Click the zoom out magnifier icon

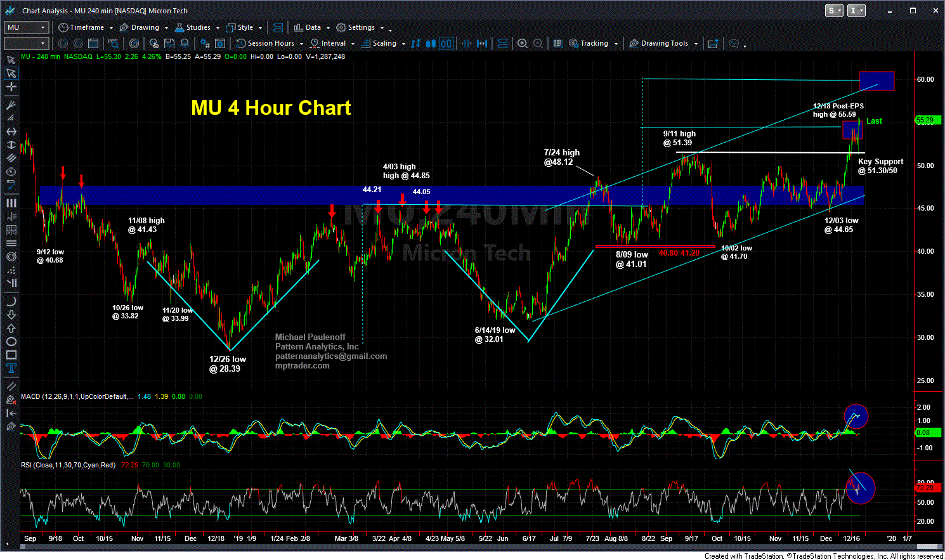click(x=538, y=43)
